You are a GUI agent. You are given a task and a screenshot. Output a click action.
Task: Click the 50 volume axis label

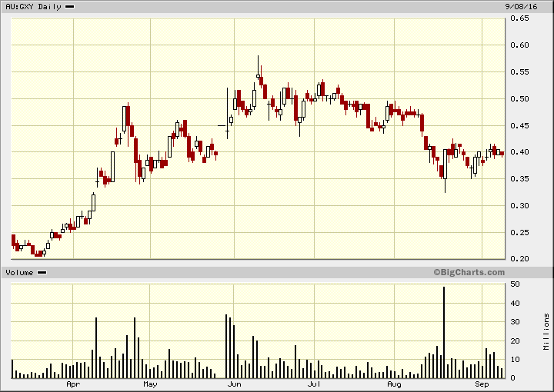click(515, 284)
